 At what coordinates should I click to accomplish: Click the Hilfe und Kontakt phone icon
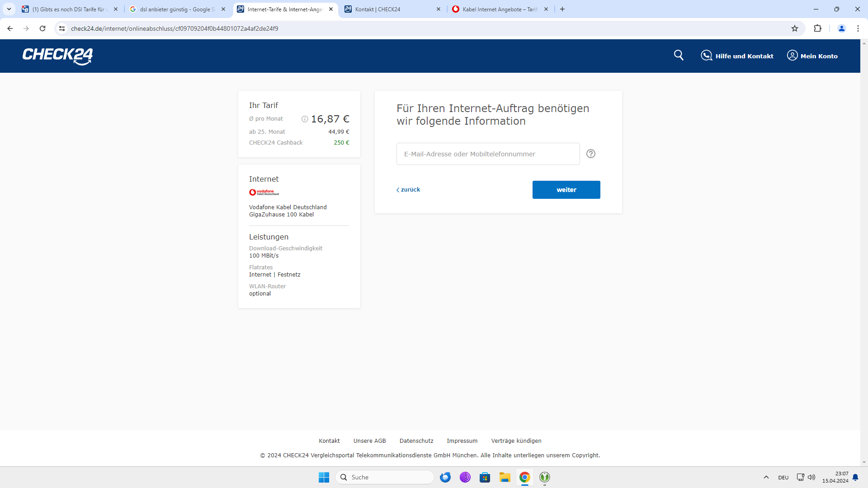tap(706, 56)
